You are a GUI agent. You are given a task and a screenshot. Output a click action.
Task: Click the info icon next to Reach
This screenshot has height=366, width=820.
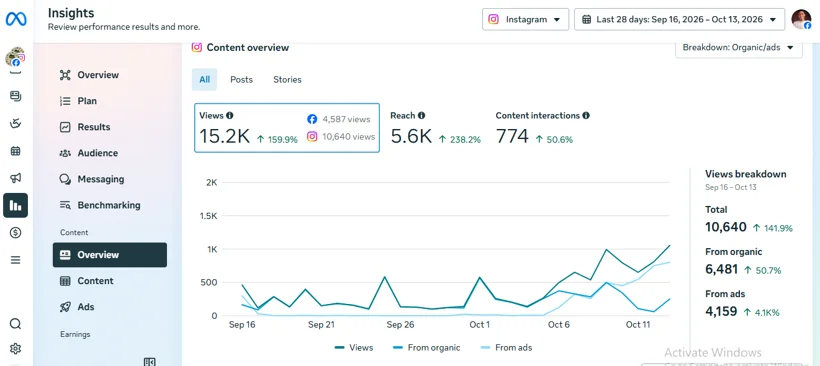click(422, 116)
